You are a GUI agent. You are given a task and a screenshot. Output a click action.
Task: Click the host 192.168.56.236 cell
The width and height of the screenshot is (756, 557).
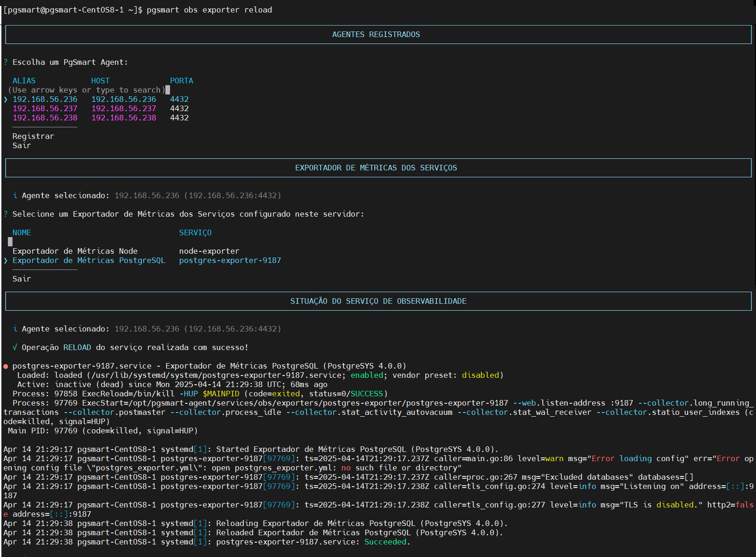[124, 99]
